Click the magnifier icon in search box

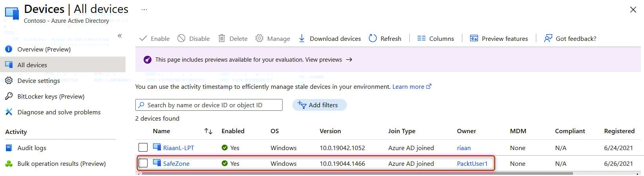click(x=141, y=105)
